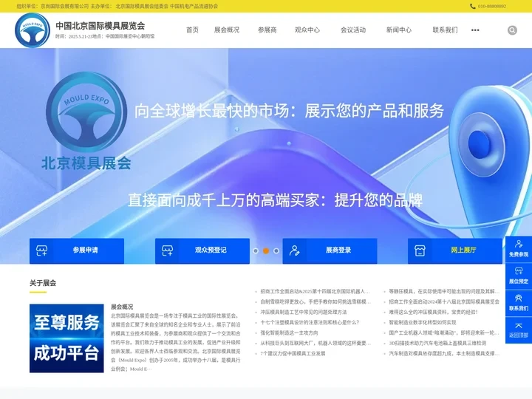Click the booth icon on 参展申请
This screenshot has height=399, width=532.
point(41,250)
